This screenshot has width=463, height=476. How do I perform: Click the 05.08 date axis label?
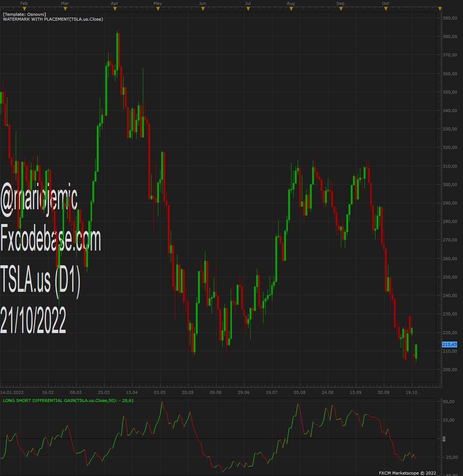pos(300,392)
